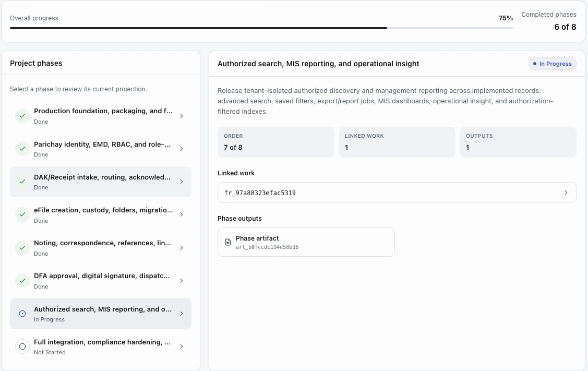Image resolution: width=588 pixels, height=371 pixels.
Task: Open chevron on the Full integration phase row
Action: [x=182, y=346]
